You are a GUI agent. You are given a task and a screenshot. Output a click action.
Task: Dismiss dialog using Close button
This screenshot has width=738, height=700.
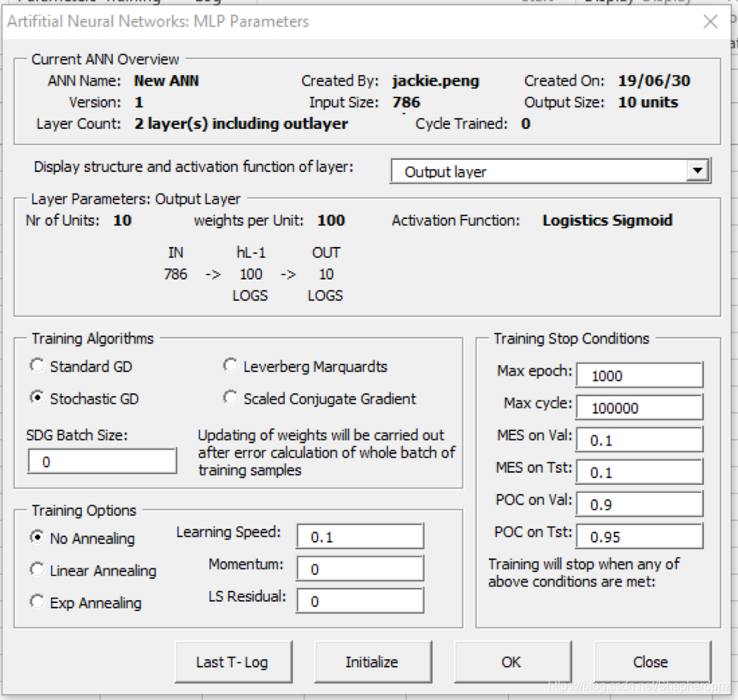[x=651, y=661]
